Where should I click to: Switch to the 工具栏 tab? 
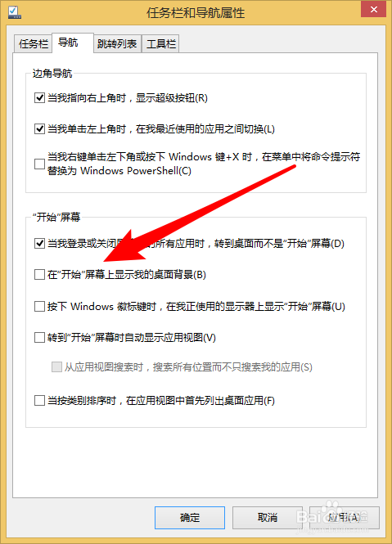pos(160,43)
